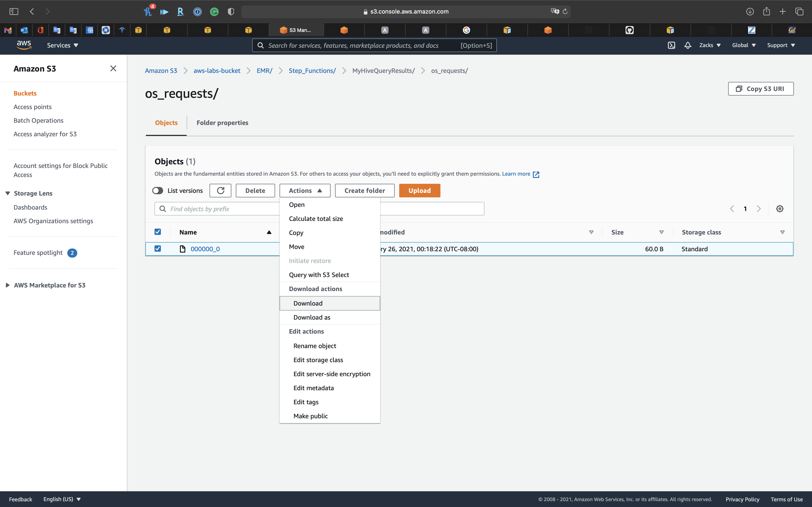Click the AWS logo home icon
812x507 pixels.
pos(24,45)
